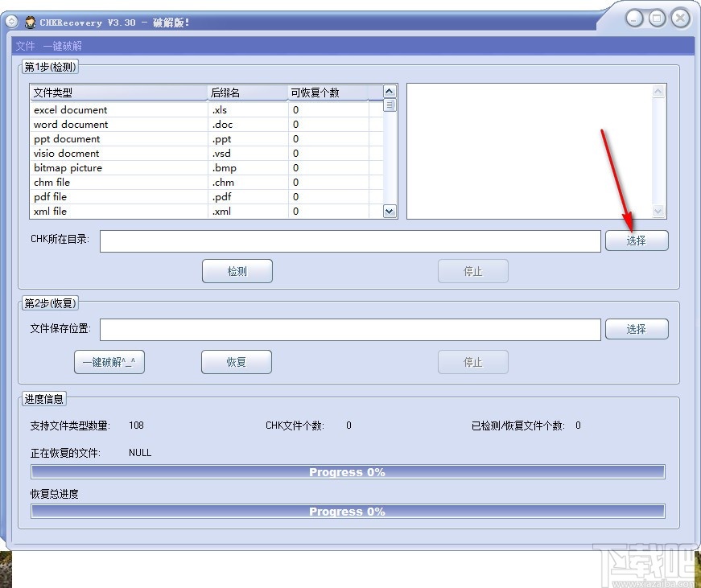Click the 已检测/恢复文件个数 label
This screenshot has height=588, width=701.
(518, 426)
